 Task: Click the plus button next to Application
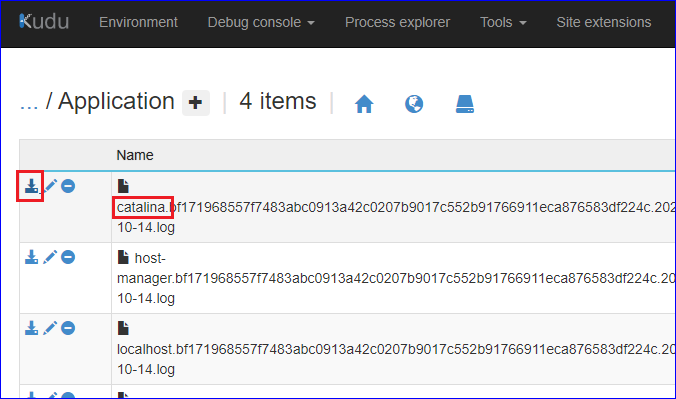tap(196, 103)
